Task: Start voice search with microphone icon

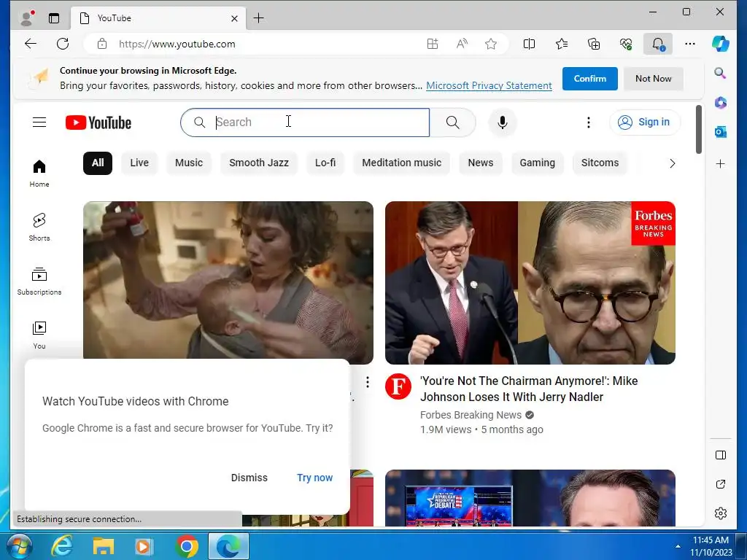Action: [502, 122]
